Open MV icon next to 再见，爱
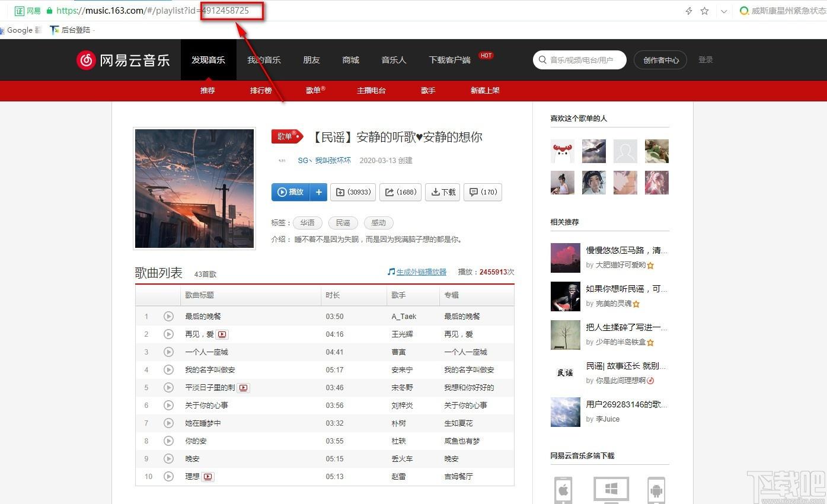 coord(222,334)
